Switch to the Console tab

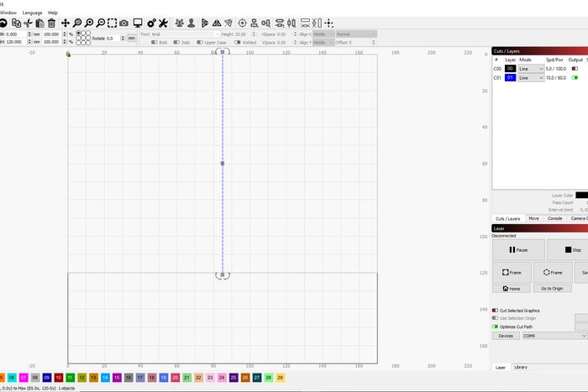point(556,218)
